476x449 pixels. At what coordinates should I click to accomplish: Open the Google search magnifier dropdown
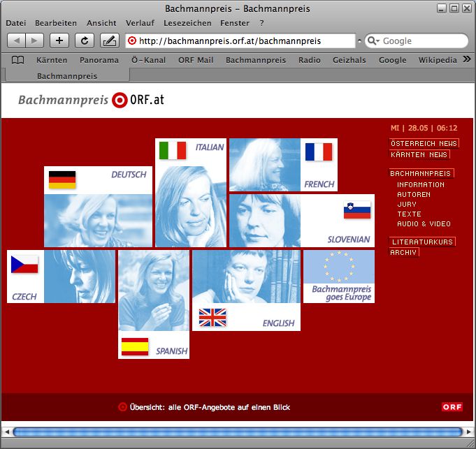pos(373,41)
